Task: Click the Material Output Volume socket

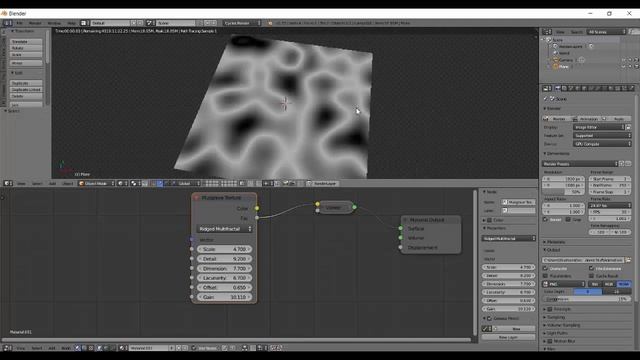Action: point(400,238)
